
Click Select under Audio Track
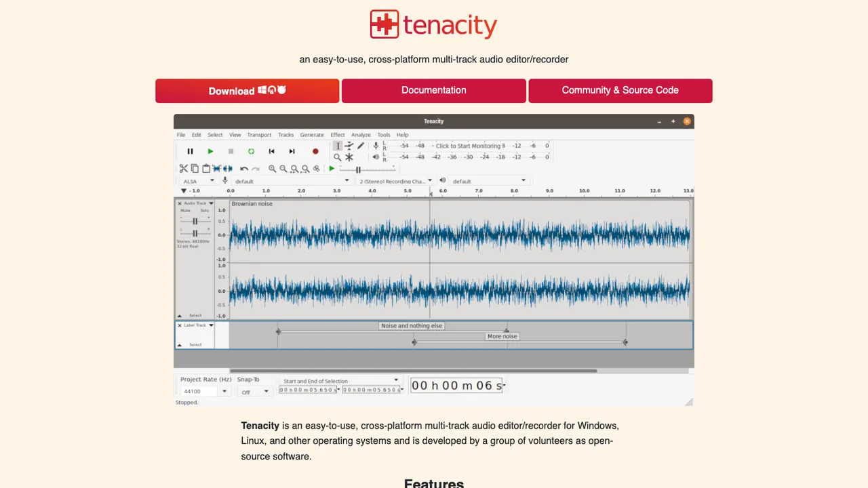(195, 316)
